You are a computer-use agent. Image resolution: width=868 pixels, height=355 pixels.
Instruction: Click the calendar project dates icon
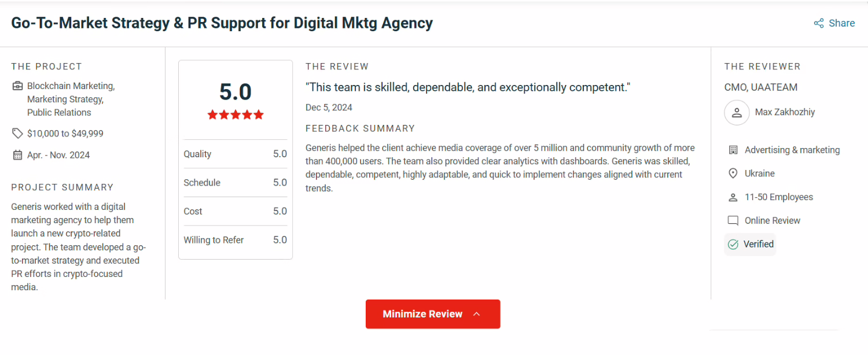(17, 155)
